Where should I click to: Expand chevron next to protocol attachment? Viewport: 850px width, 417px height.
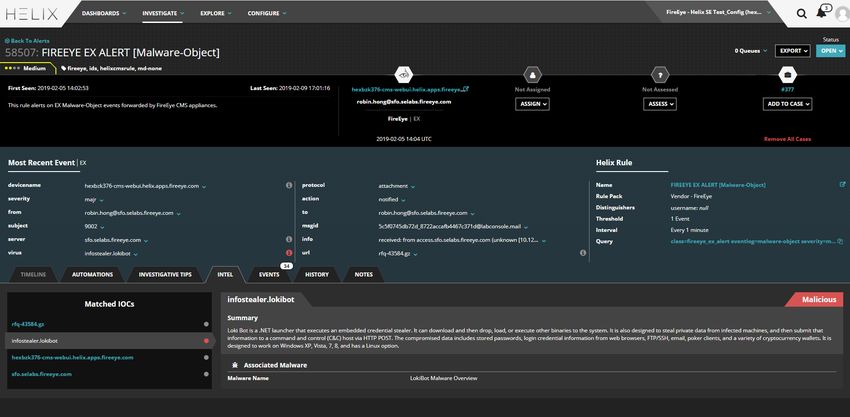point(413,187)
